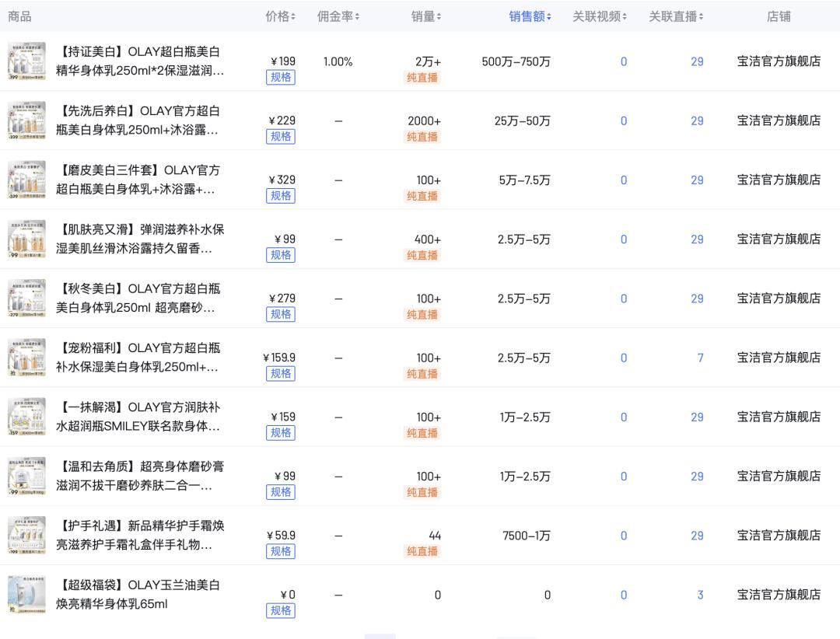Open the 29 livestreams link on first row
Viewport: 840px width, 639px height.
697,61
